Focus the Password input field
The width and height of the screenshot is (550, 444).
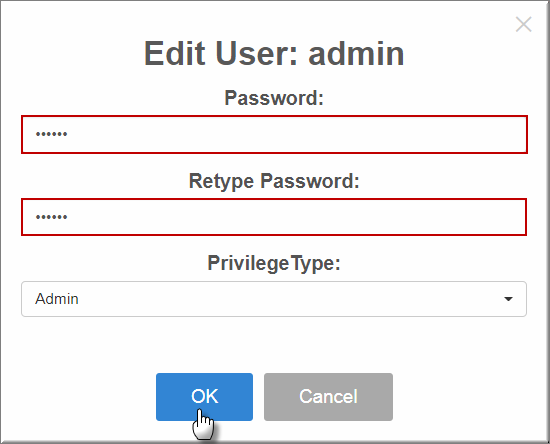tap(274, 134)
